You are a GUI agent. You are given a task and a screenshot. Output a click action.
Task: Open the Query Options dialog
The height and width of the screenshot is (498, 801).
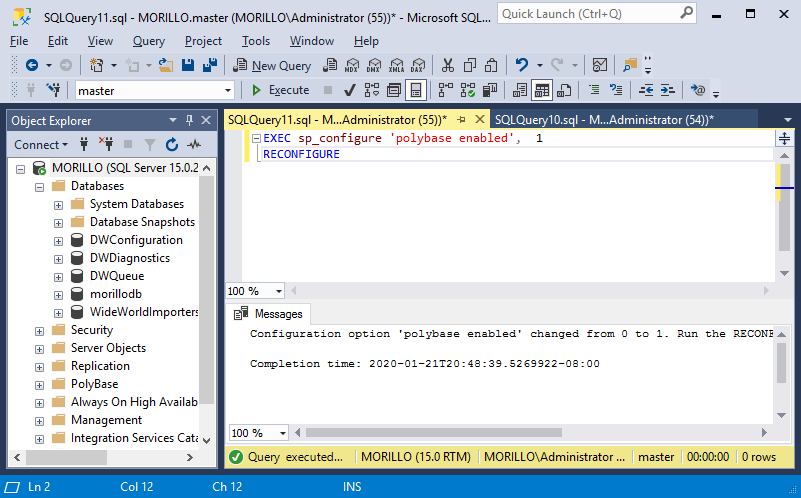394,90
